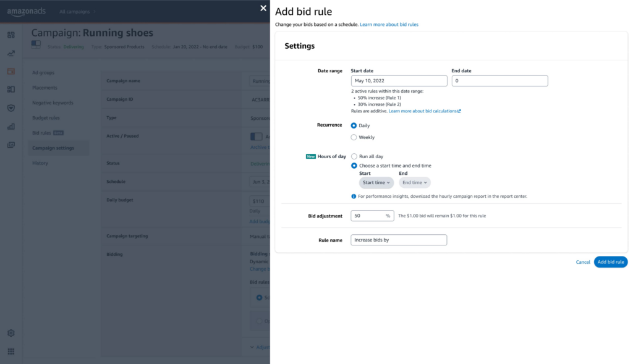Open the brand safety shield icon
Image resolution: width=633 pixels, height=364 pixels.
coord(11,107)
